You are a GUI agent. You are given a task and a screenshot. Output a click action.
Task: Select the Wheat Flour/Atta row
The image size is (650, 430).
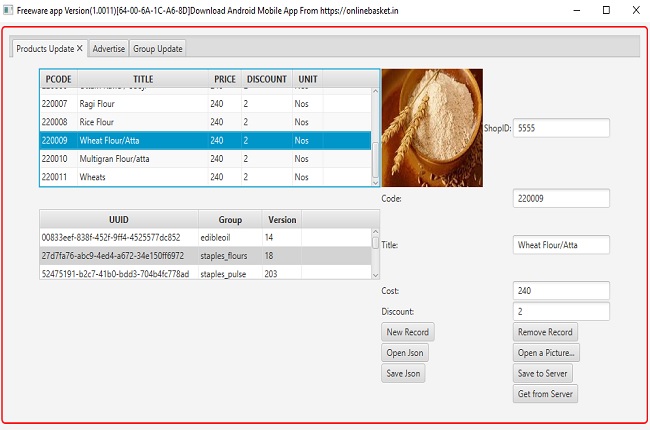[x=206, y=140]
